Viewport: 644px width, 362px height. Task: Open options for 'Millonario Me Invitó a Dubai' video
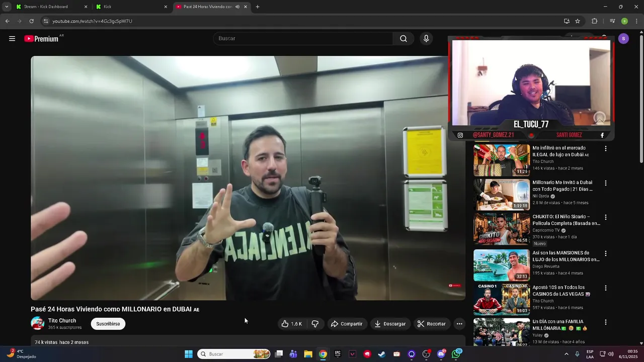point(606,183)
